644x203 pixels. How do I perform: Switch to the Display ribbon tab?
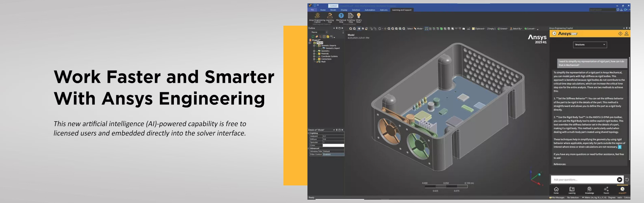(x=344, y=10)
